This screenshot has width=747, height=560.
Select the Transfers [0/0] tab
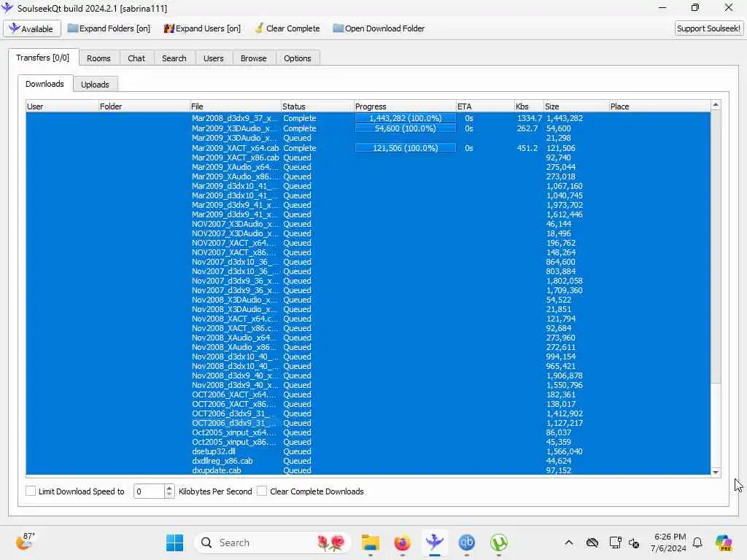(43, 58)
